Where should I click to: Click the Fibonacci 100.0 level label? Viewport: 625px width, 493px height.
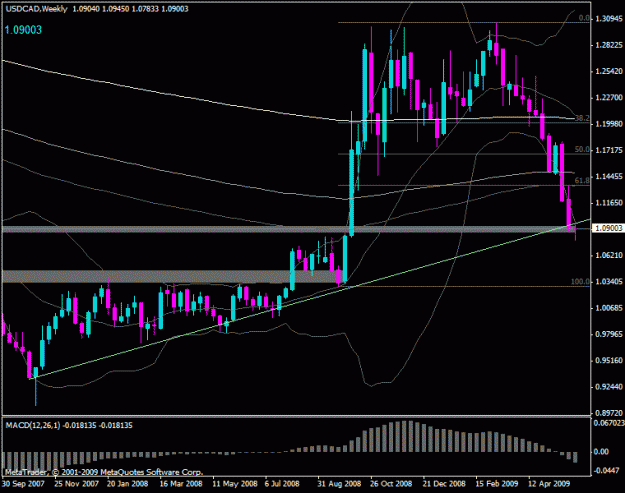click(x=580, y=281)
